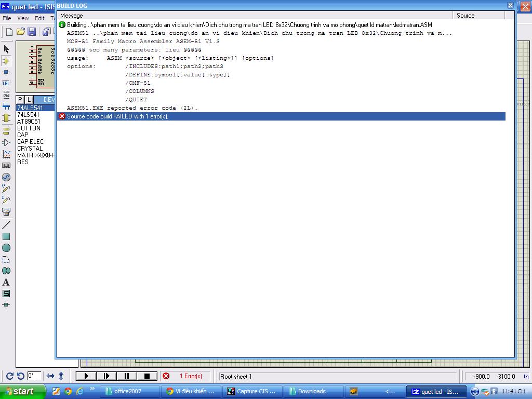The width and height of the screenshot is (532, 399).
Task: Select the Terminals Mode tool
Action: pos(6,131)
